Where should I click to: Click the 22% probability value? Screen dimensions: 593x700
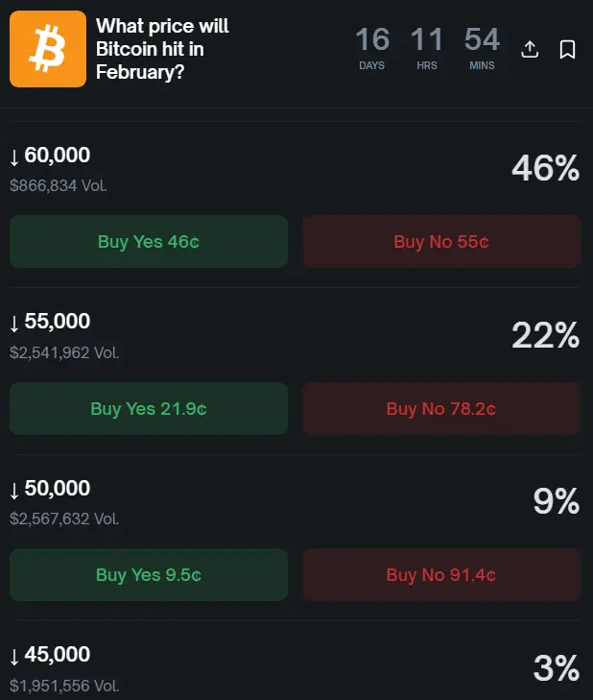click(545, 335)
